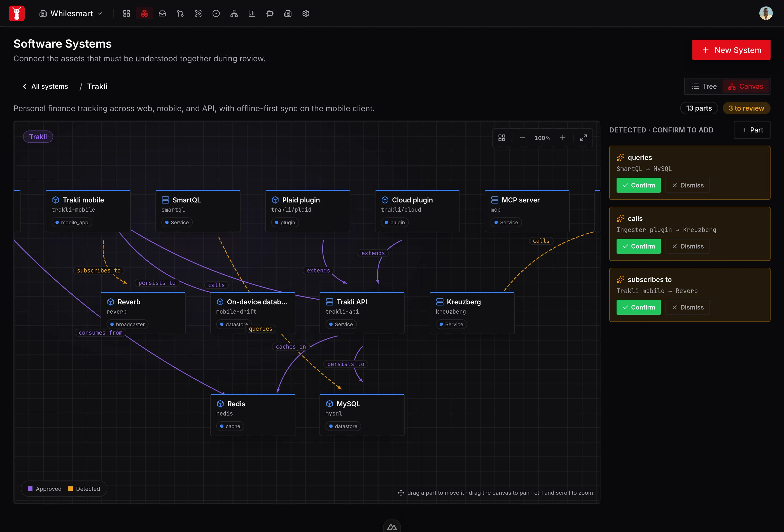This screenshot has width=784, height=532.
Task: Click the Trakli breadcrumb
Action: click(97, 87)
